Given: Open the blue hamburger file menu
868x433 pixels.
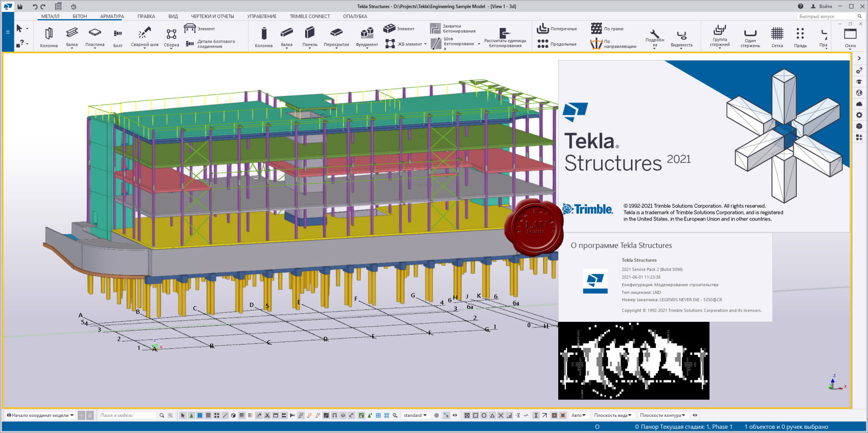Looking at the screenshot, I should pos(8,32).
